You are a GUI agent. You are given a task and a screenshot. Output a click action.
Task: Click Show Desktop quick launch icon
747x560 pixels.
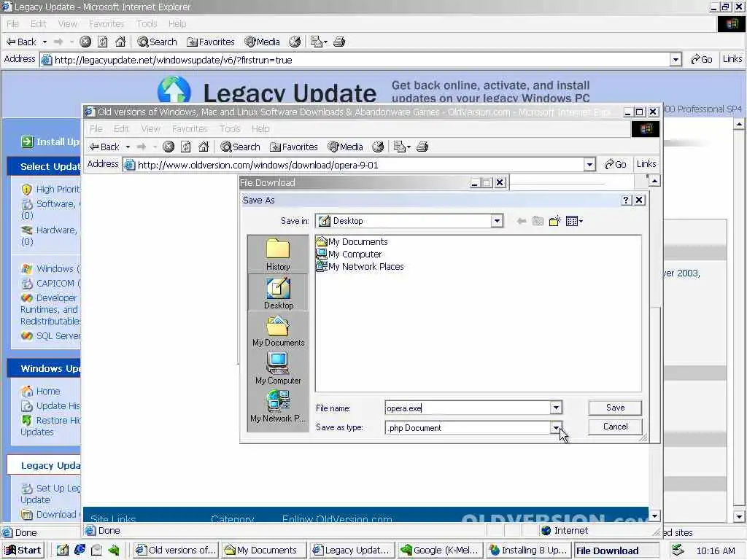tap(62, 551)
